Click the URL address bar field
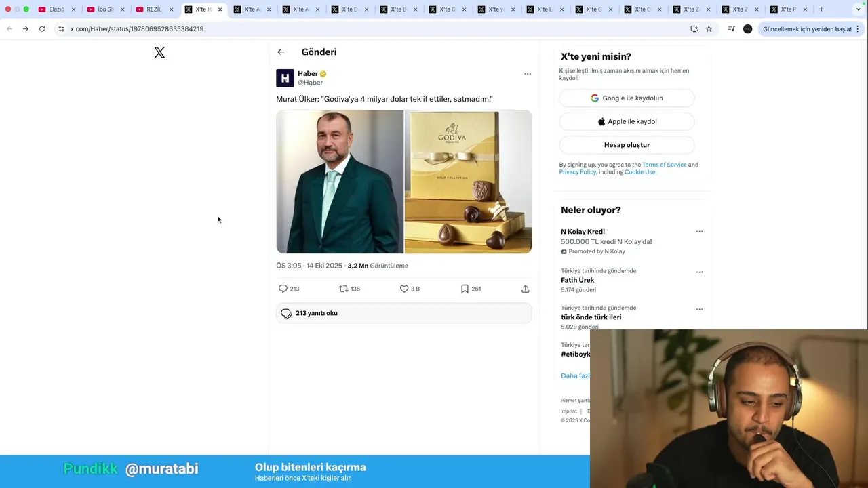The height and width of the screenshot is (488, 868). [376, 29]
